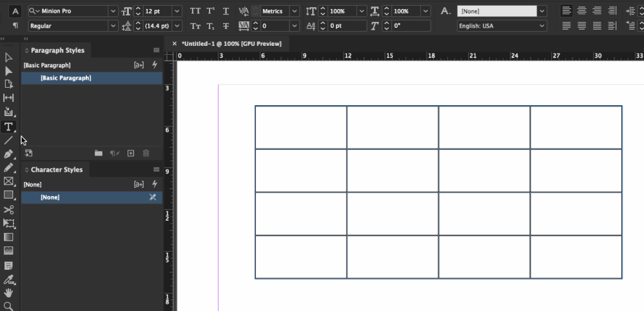Click the 12 pt font size field
Viewport: 644px width, 311px height.
coord(157,11)
